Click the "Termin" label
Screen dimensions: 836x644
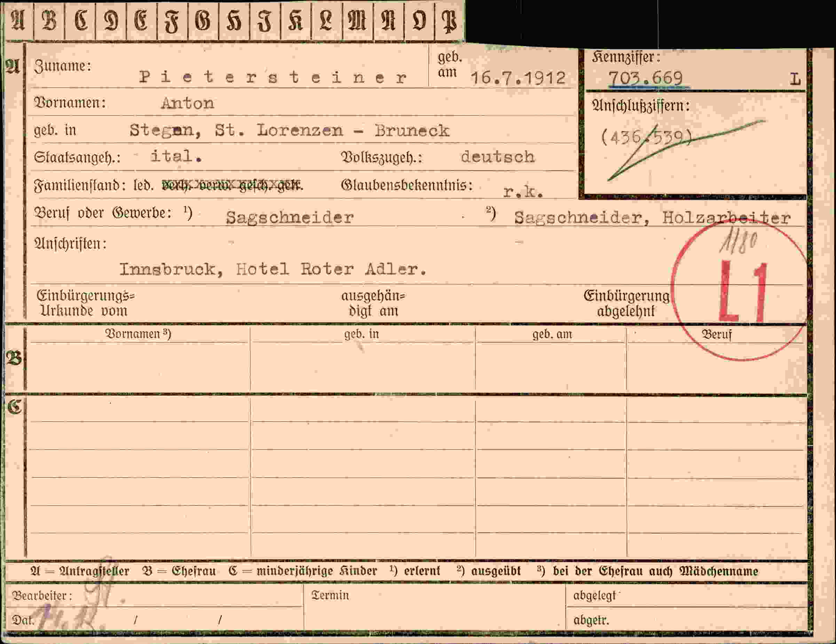click(x=330, y=595)
